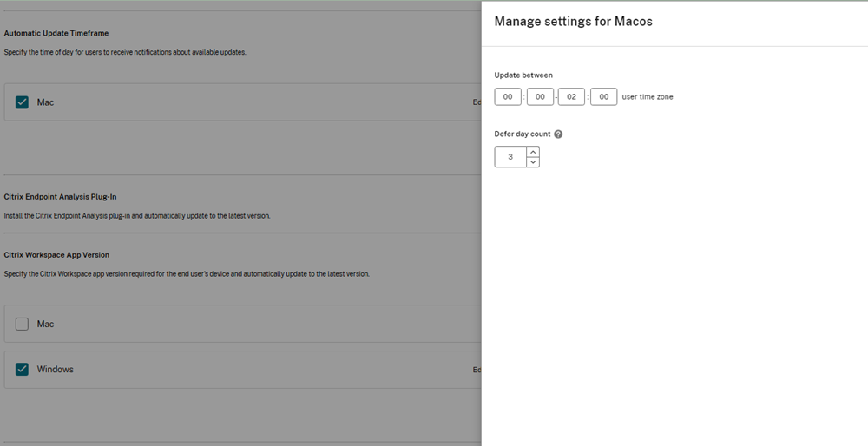Uncheck the Windows checkbox
This screenshot has width=868, height=446.
[x=22, y=370]
